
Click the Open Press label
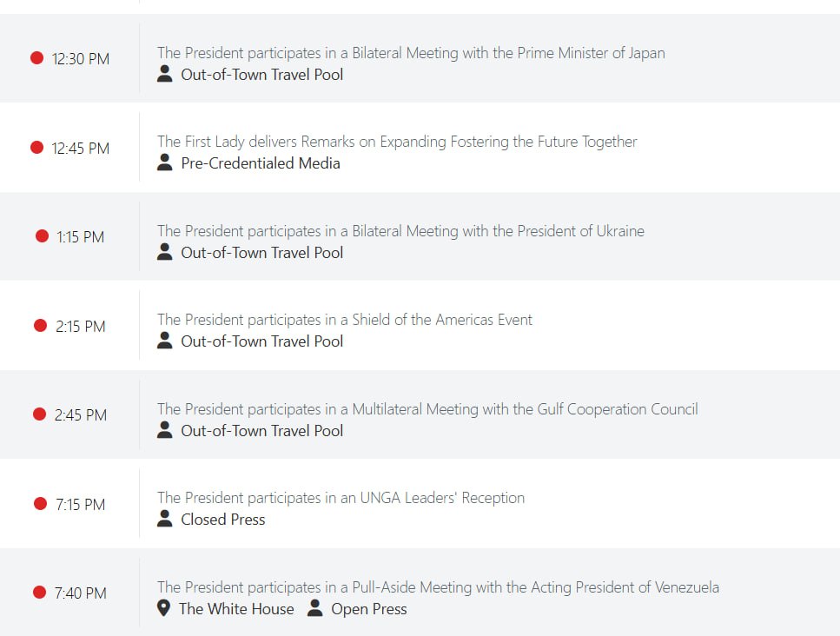click(x=369, y=609)
